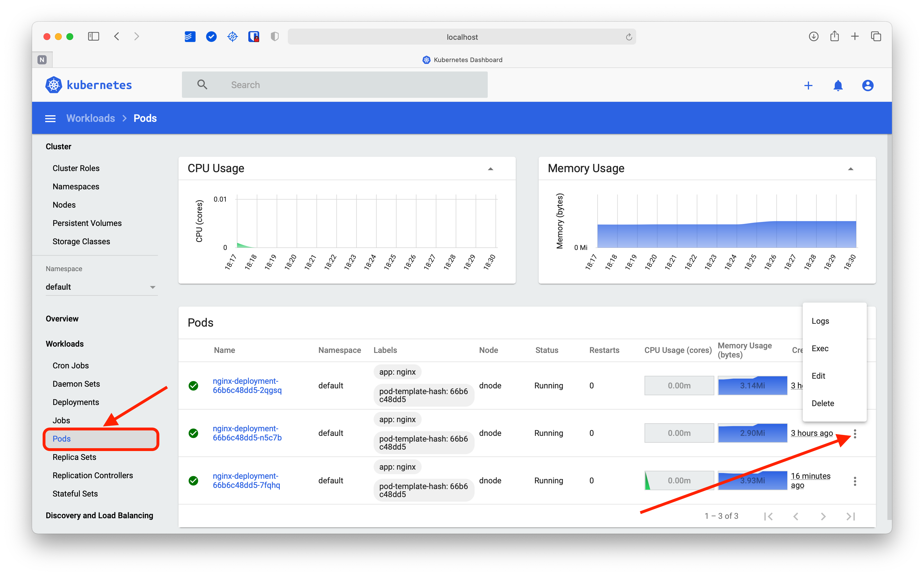Collapse the CPU Usage card
Screen dimensions: 924x576
coord(491,169)
